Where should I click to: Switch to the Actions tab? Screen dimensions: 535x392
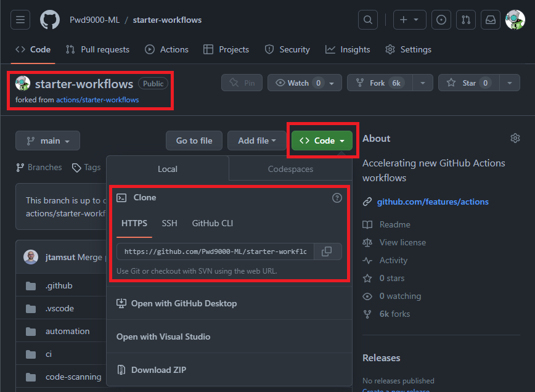tap(166, 49)
